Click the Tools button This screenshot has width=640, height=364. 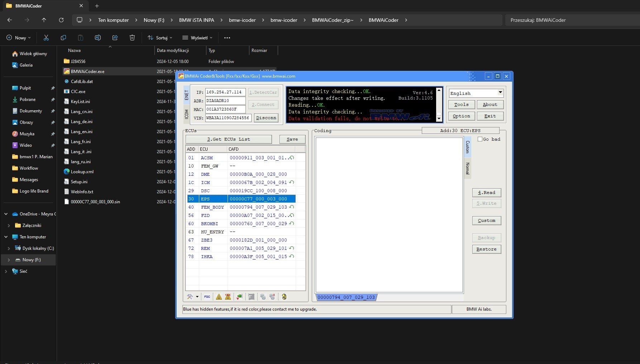pyautogui.click(x=462, y=105)
